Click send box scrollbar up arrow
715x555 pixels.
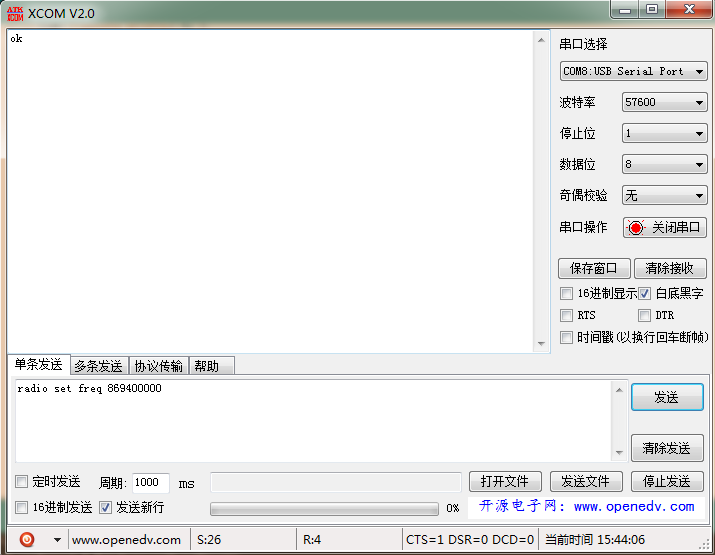[619, 390]
